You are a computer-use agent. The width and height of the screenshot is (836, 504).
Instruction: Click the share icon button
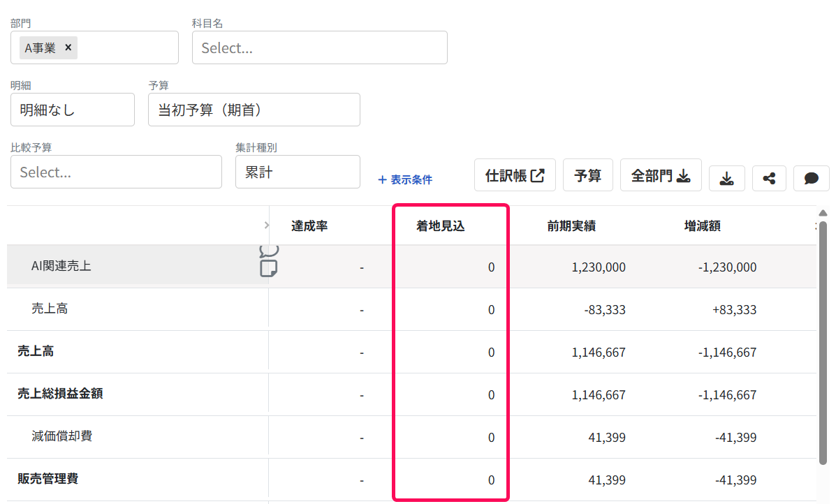769,178
